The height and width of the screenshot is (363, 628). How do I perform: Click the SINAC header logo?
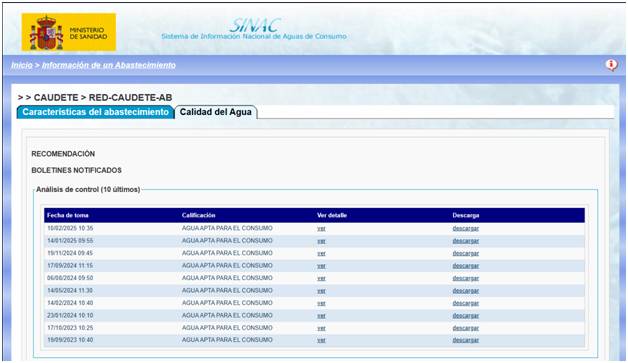[255, 25]
